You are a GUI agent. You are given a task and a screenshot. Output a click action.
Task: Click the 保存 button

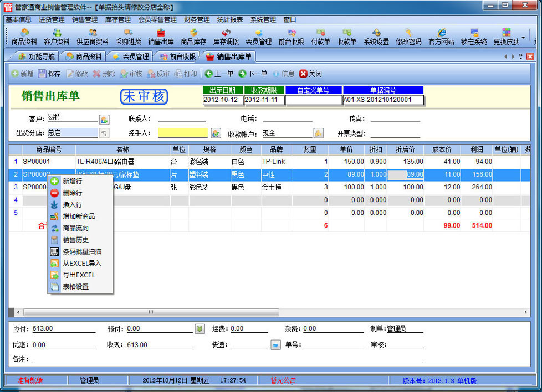49,74
